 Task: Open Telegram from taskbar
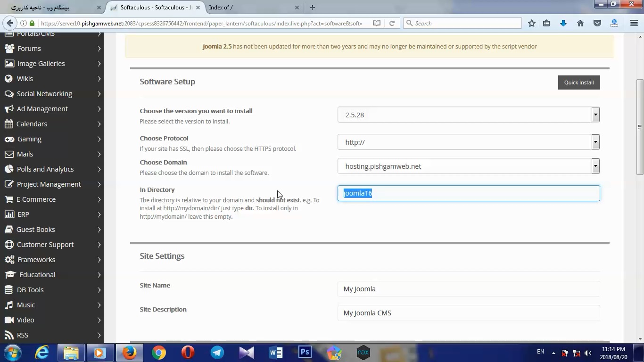coord(217,353)
